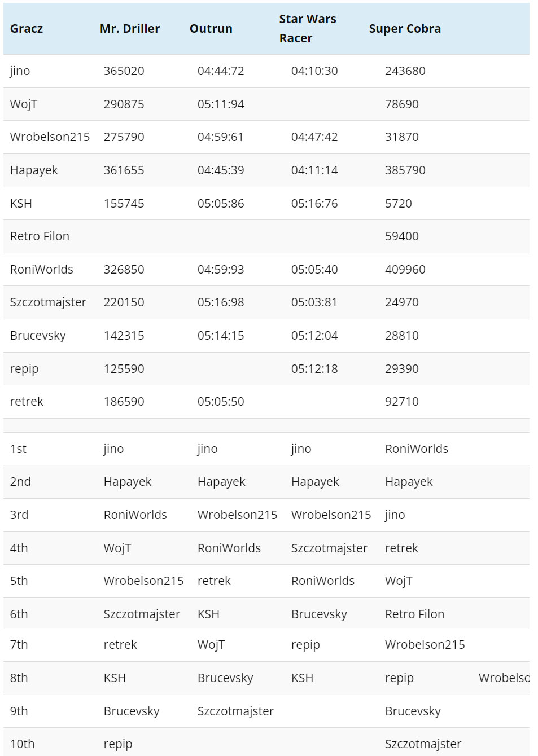Select the Super Cobra score 5720
The image size is (538, 756).
pyautogui.click(x=398, y=204)
